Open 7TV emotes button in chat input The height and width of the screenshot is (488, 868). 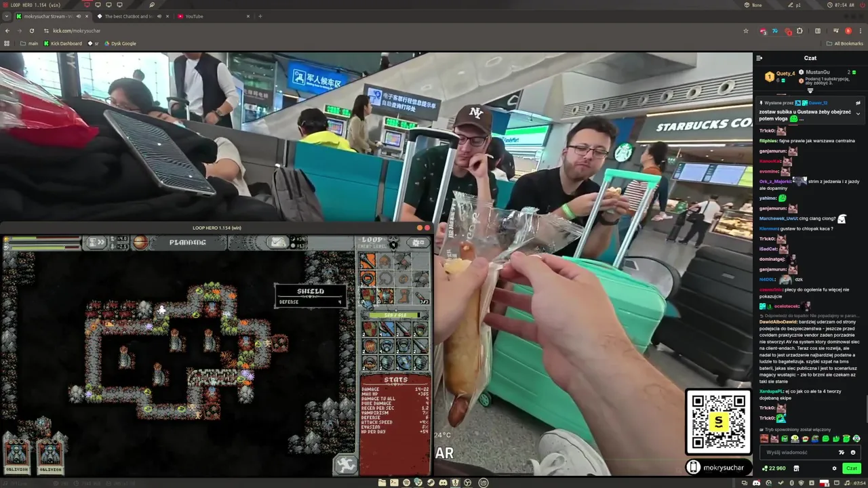pos(842,452)
